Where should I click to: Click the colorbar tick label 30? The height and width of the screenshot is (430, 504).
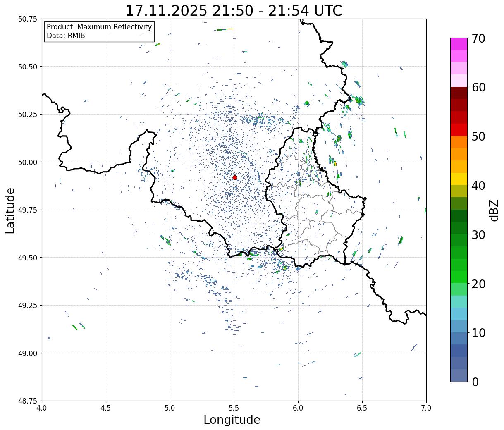click(x=479, y=235)
